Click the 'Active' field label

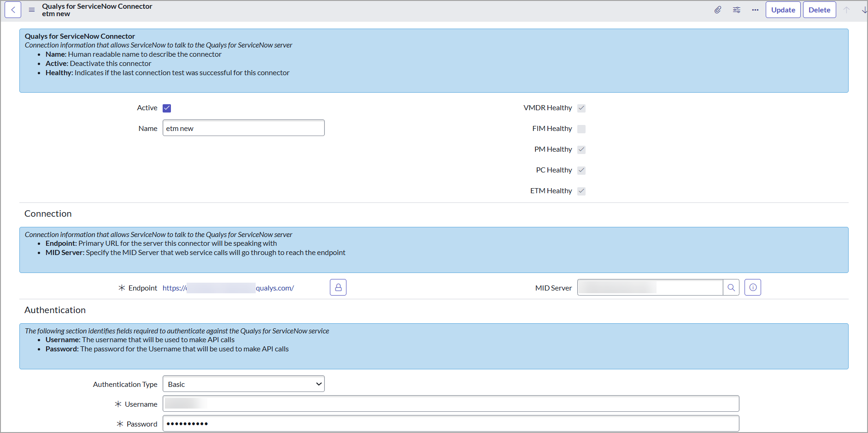coord(147,108)
